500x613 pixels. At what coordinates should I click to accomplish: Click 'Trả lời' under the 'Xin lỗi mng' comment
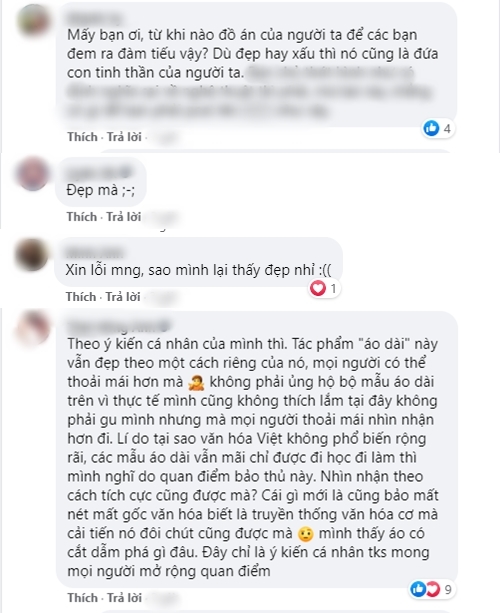click(123, 297)
